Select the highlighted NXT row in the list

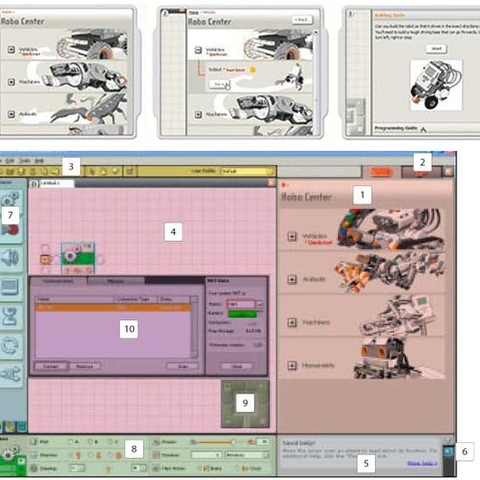(113, 307)
